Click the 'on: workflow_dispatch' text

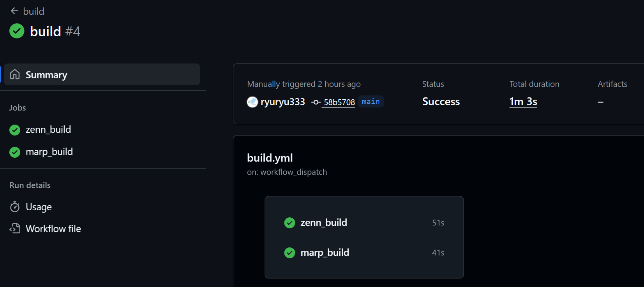coord(287,172)
